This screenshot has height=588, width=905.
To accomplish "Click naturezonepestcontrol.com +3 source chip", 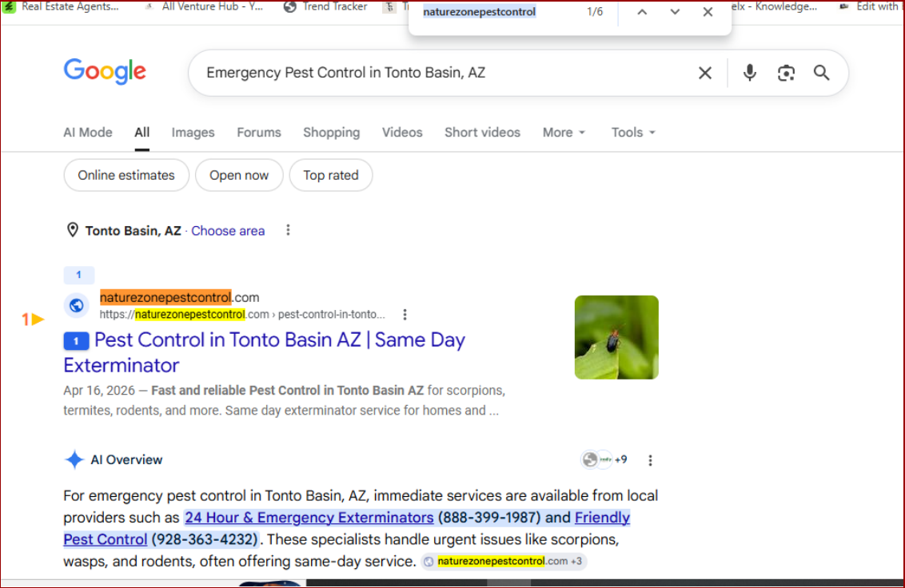I will click(x=504, y=561).
